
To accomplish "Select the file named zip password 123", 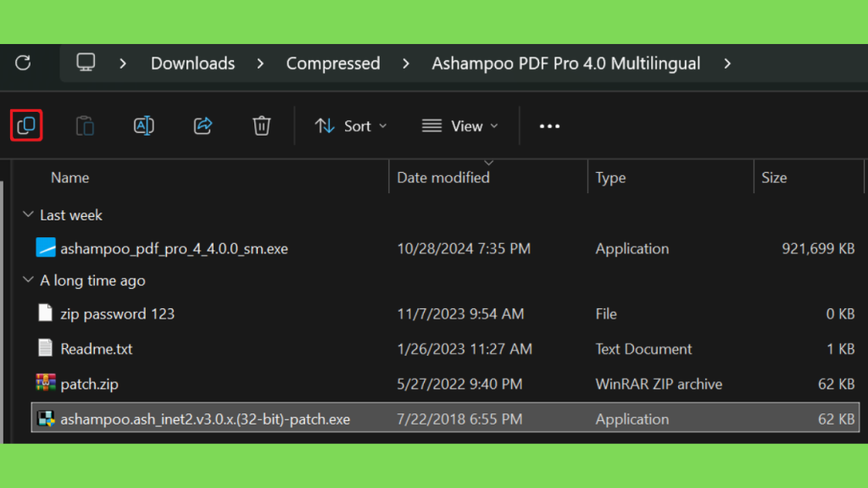I will [117, 313].
